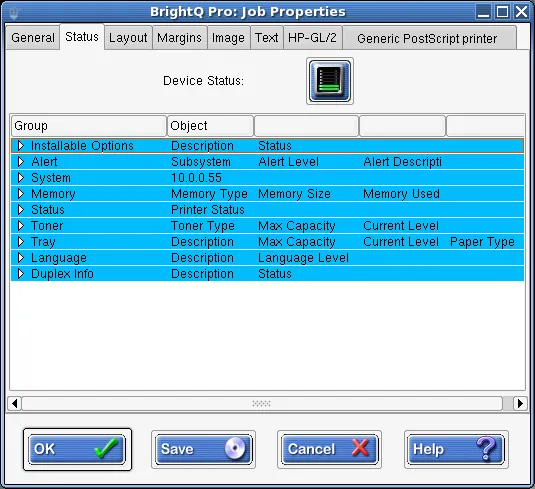Click the Alert Descripti cell
Image resolution: width=535 pixels, height=489 pixels.
[x=403, y=162]
